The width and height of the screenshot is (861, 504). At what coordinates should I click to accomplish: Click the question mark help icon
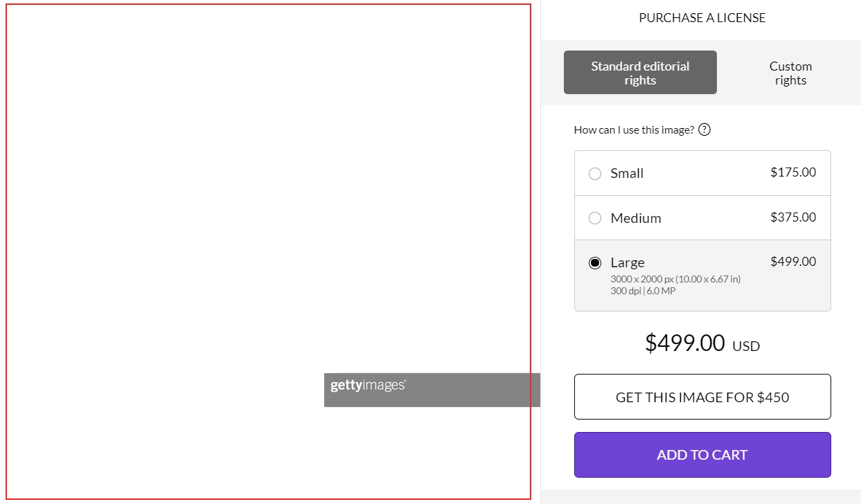704,129
